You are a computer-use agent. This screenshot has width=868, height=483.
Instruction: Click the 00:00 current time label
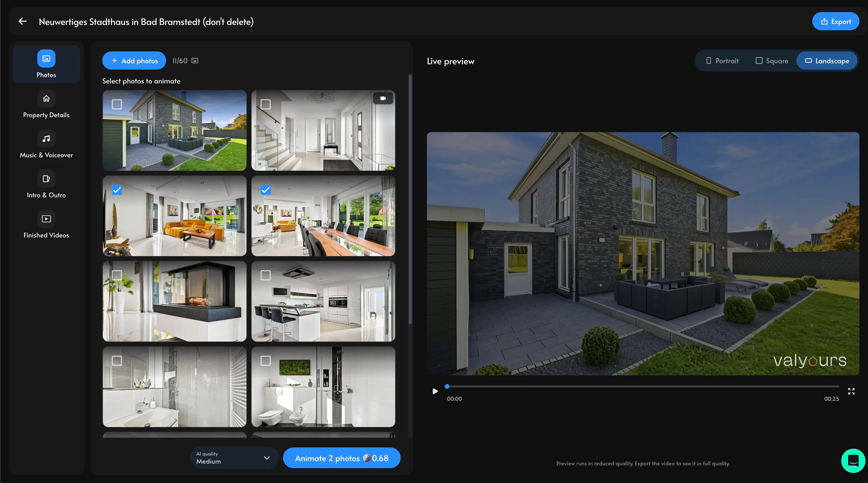click(x=454, y=399)
